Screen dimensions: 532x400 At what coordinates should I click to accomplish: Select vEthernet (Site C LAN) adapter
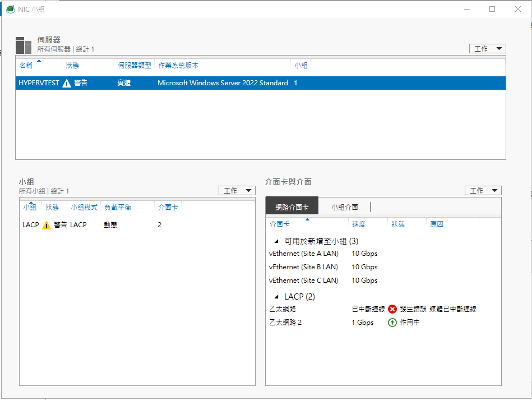[383, 281]
